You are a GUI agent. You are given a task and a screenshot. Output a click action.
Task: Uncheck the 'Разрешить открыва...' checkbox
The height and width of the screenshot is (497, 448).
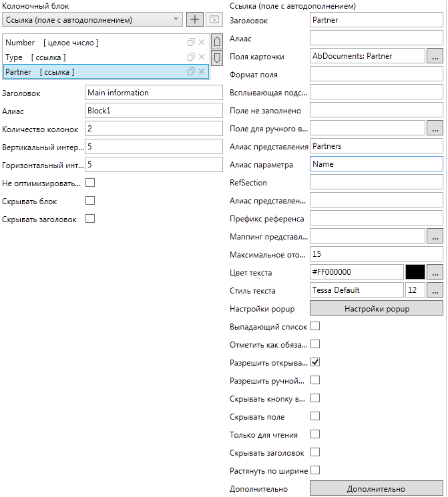click(315, 362)
